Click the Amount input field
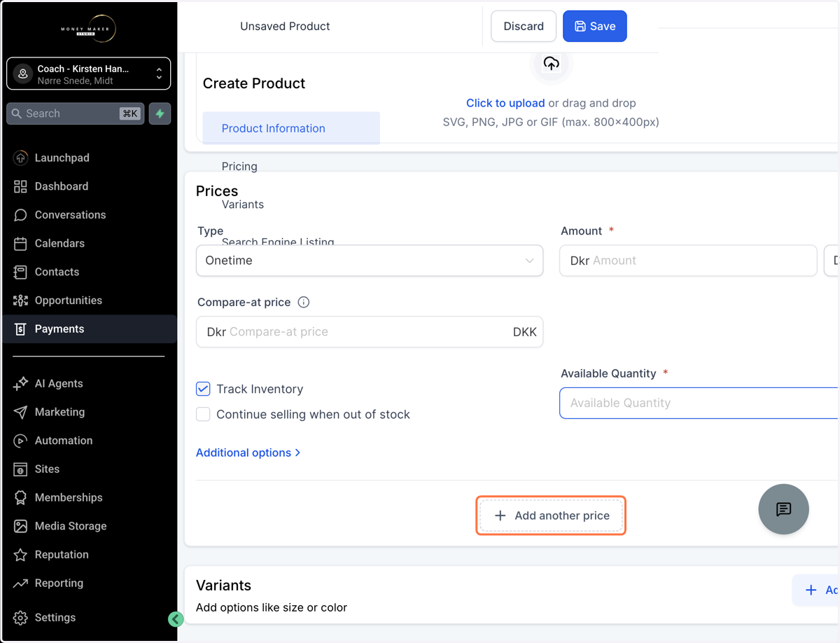840x643 pixels. point(688,261)
